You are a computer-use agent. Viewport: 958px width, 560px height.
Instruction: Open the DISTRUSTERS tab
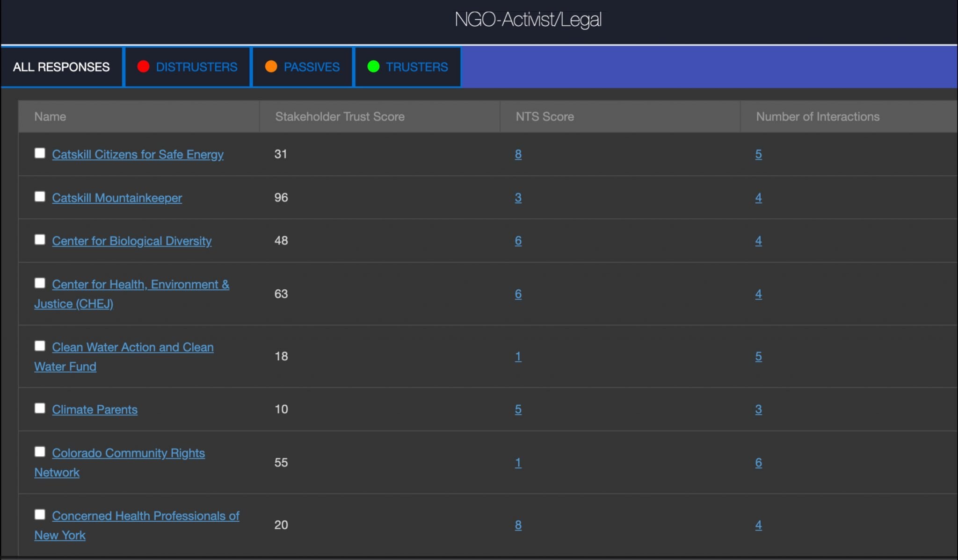coord(187,67)
